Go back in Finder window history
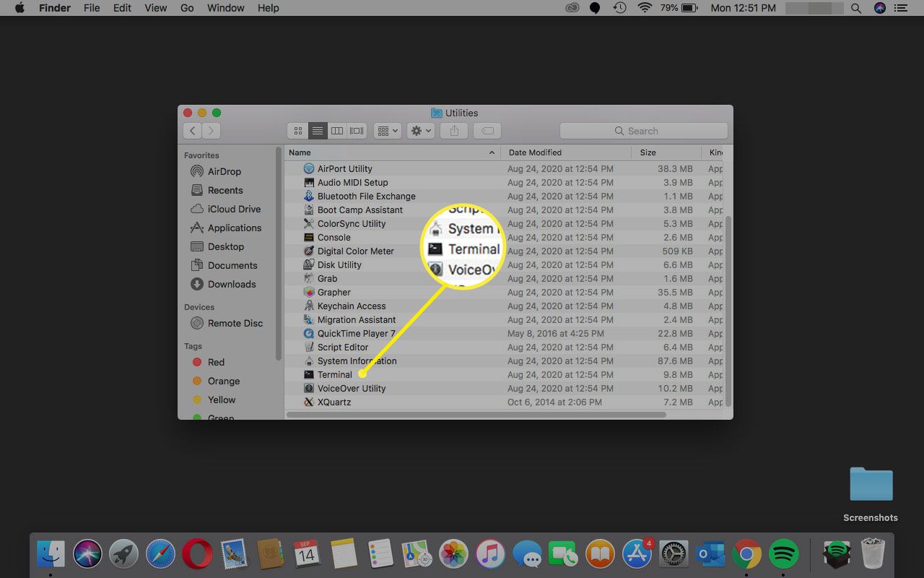924x578 pixels. [192, 131]
